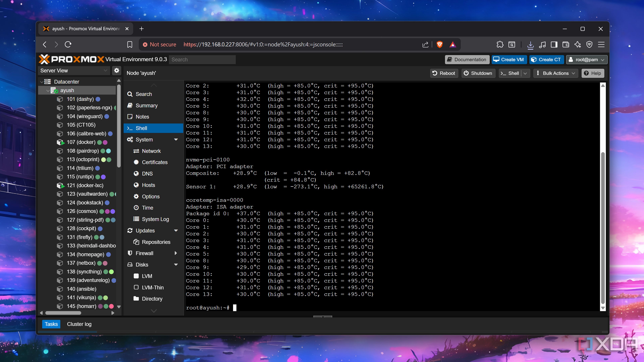
Task: Click the Create CT button
Action: (546, 59)
